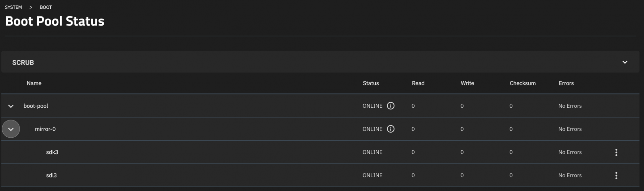Click the BOOT breadcrumb link
The height and width of the screenshot is (191, 644).
point(46,7)
